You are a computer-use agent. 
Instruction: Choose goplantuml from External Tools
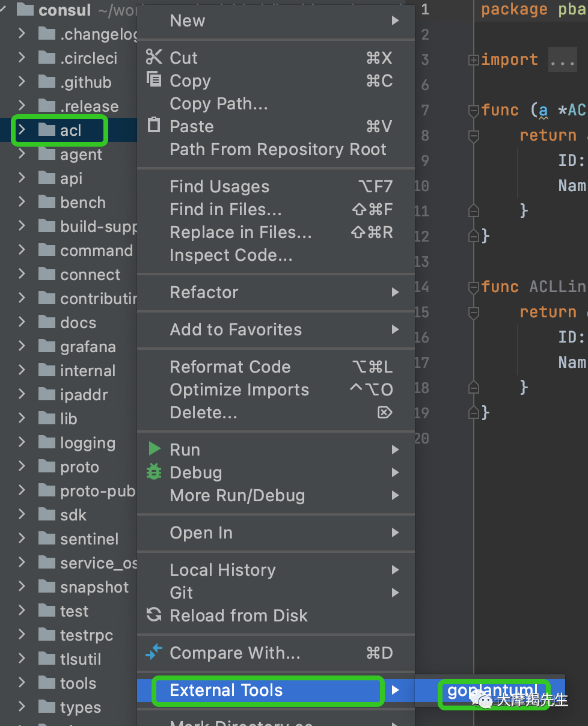[492, 691]
